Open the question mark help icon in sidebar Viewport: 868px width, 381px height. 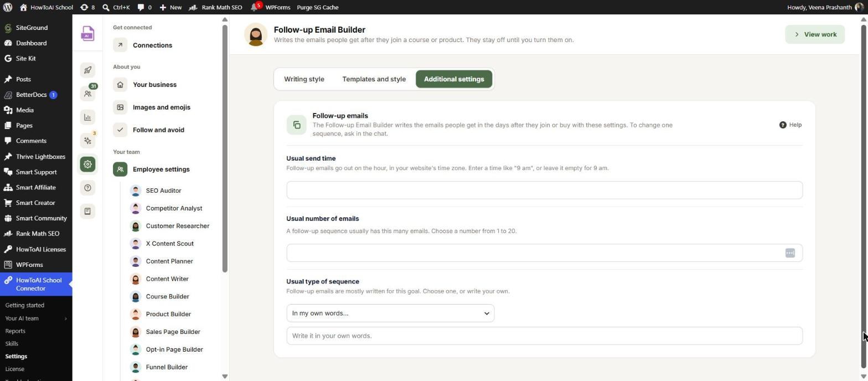click(x=87, y=188)
